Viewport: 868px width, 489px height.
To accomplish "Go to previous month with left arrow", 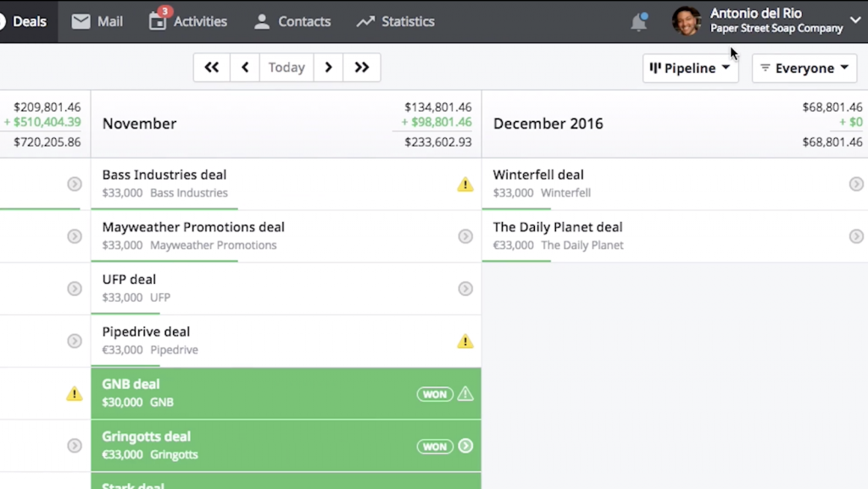I will (245, 68).
